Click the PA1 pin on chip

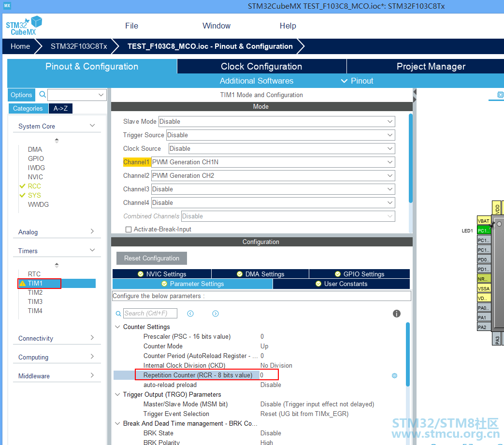pyautogui.click(x=484, y=317)
